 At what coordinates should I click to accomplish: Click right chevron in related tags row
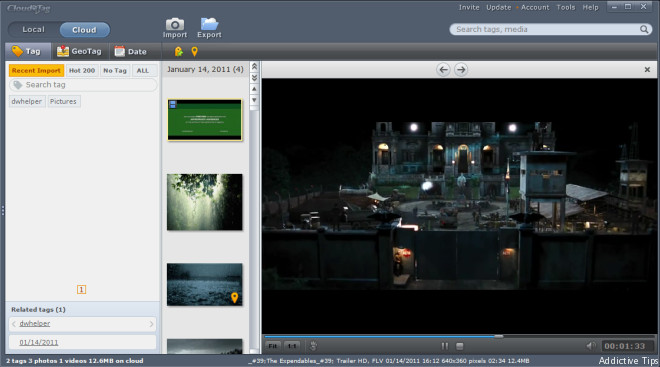tap(151, 324)
